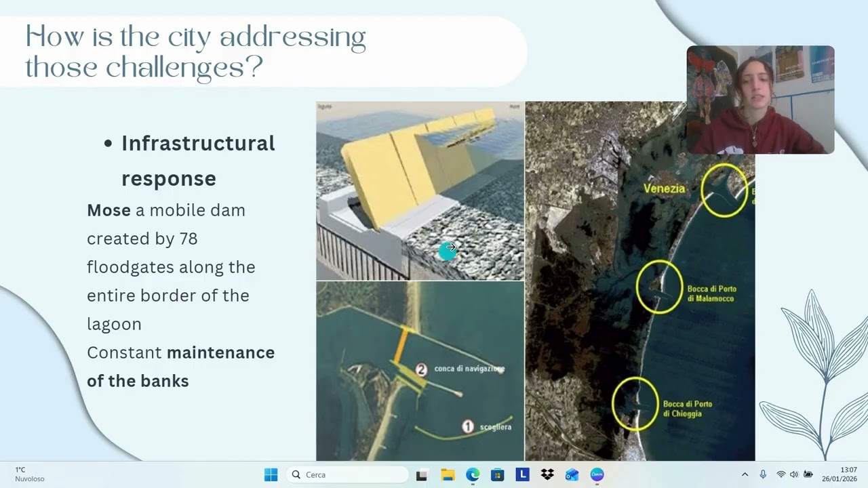This screenshot has width=868, height=488.
Task: Click the microphone tray icon
Action: [x=763, y=474]
